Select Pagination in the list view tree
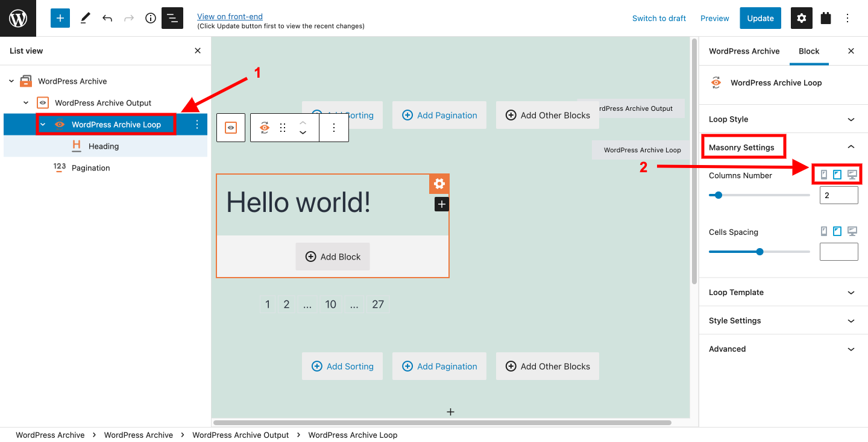Image resolution: width=868 pixels, height=442 pixels. coord(91,168)
